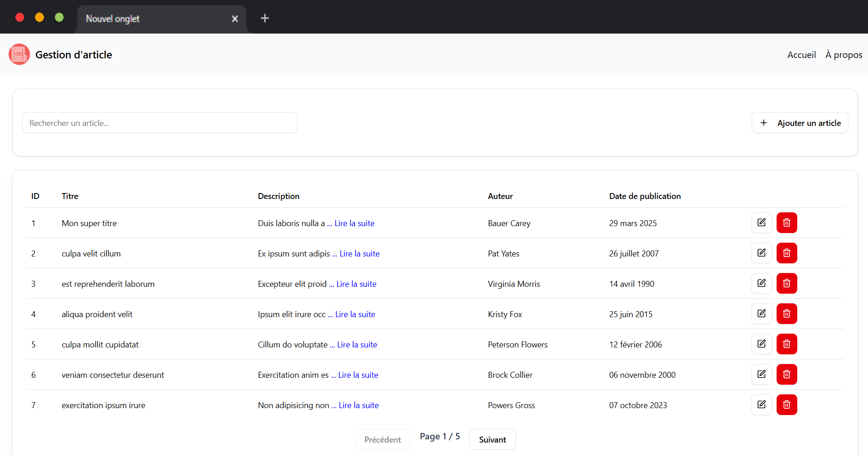
Task: Focus the Rechercher un article search field
Action: tap(159, 123)
